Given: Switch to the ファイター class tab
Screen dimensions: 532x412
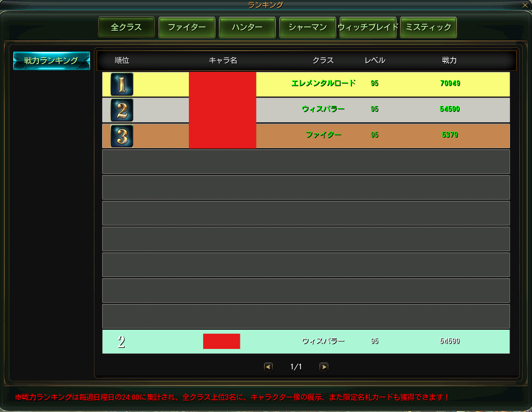Looking at the screenshot, I should [x=187, y=27].
